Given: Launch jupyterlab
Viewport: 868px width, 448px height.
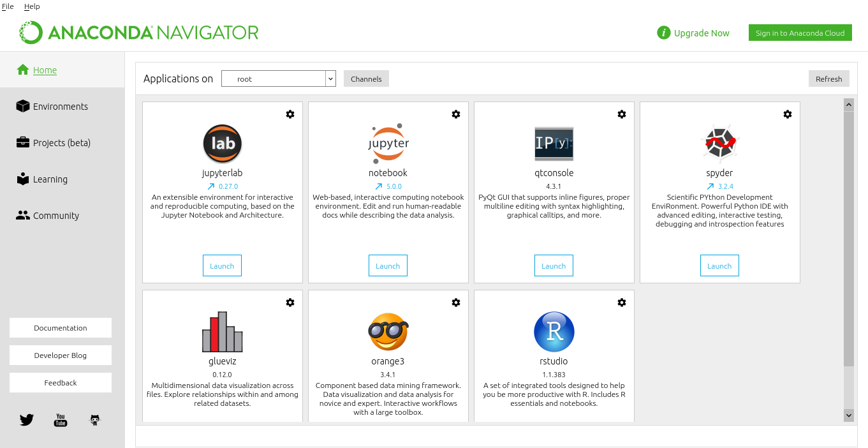Looking at the screenshot, I should coord(222,266).
